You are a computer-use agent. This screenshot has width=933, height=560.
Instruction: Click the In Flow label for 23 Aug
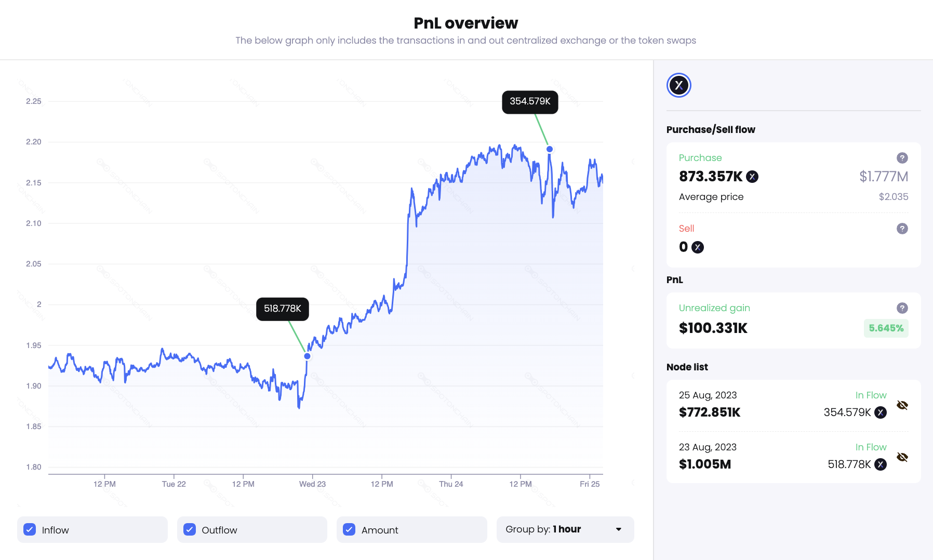click(871, 447)
